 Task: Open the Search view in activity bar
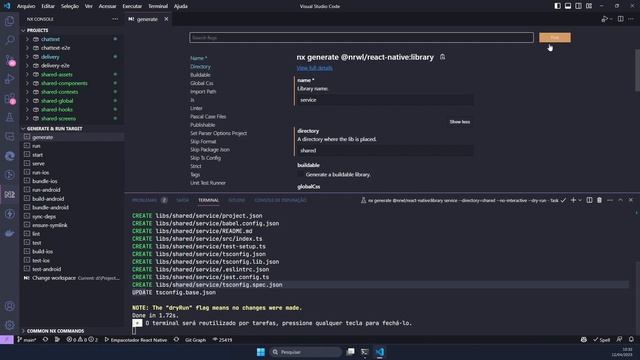click(9, 40)
